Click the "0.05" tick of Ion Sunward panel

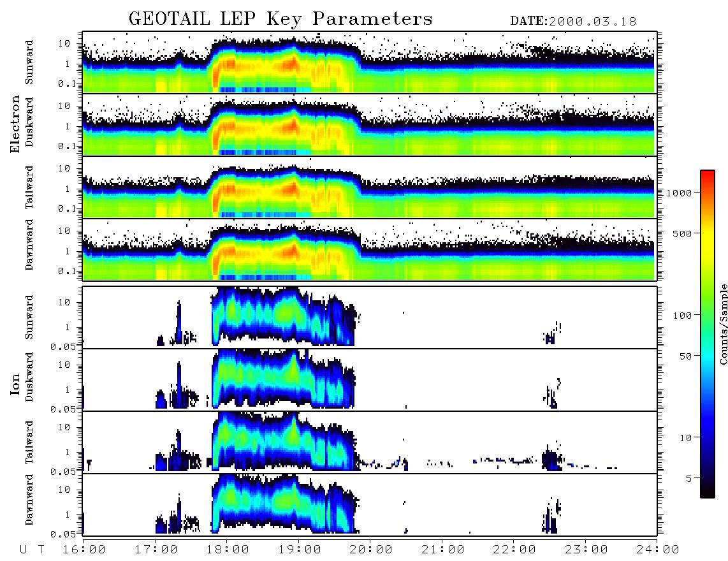pos(63,346)
